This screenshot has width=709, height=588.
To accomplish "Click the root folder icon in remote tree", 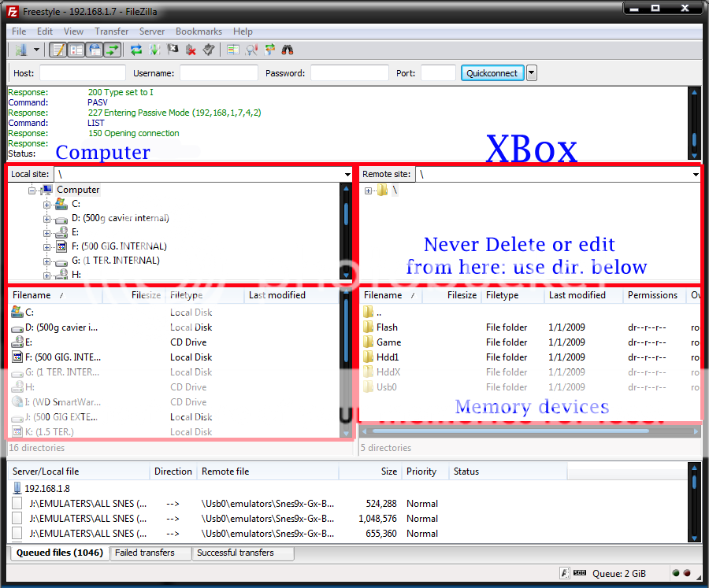I will point(383,190).
